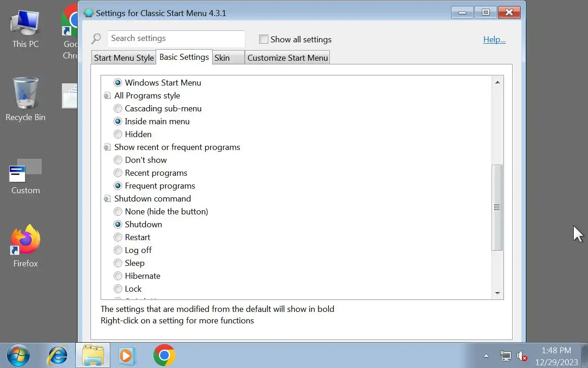This screenshot has height=368, width=588.
Task: Select the Frequent programs option
Action: 118,186
